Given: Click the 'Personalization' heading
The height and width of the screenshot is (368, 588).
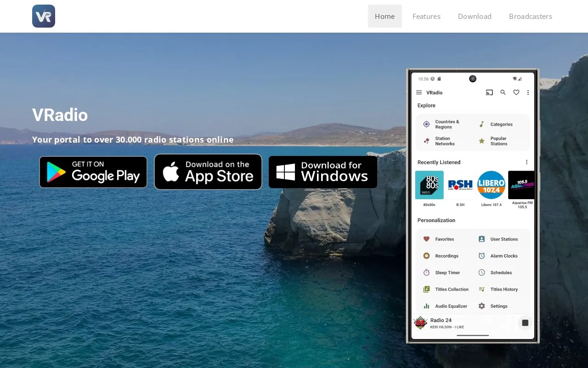Looking at the screenshot, I should (x=436, y=220).
